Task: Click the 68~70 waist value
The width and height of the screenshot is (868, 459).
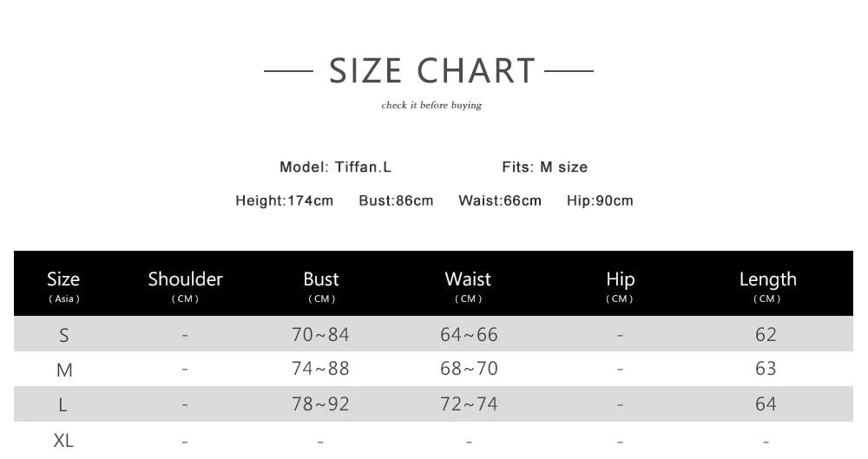Action: point(469,369)
